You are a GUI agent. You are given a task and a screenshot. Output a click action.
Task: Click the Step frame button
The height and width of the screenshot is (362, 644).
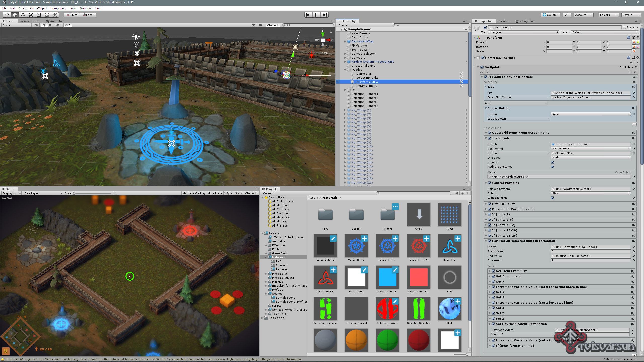click(x=325, y=15)
